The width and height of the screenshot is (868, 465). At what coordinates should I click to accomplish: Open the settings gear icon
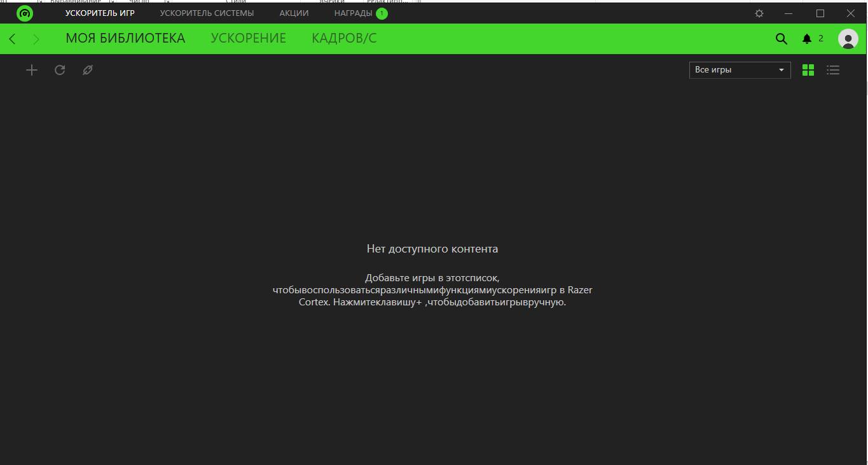(x=759, y=13)
